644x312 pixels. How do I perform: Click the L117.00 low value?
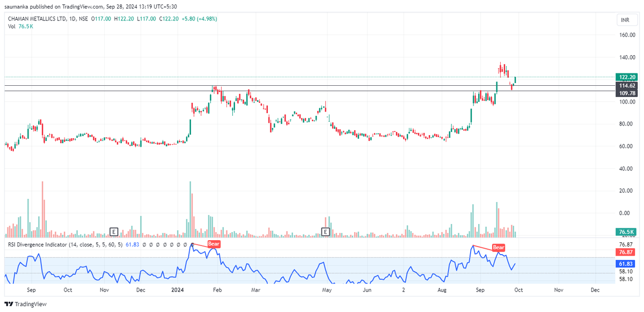coord(147,19)
